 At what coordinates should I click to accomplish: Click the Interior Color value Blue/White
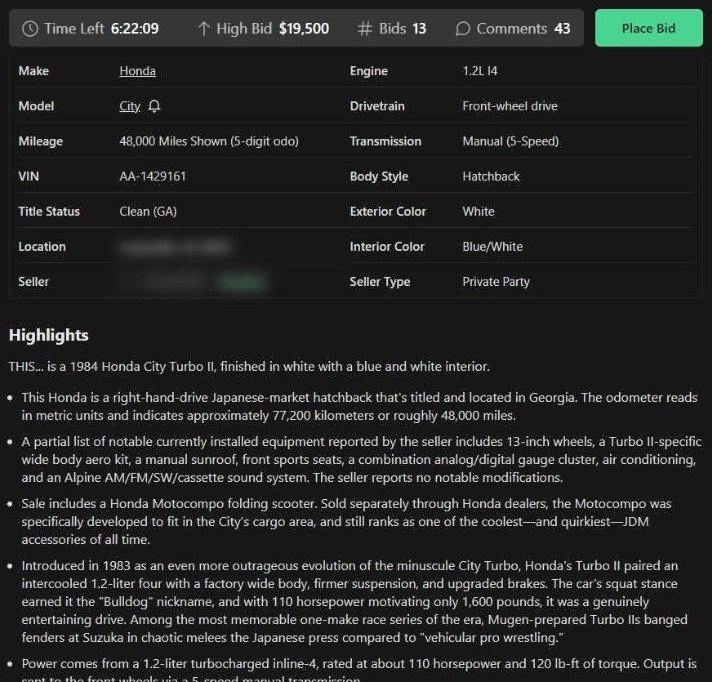point(492,247)
